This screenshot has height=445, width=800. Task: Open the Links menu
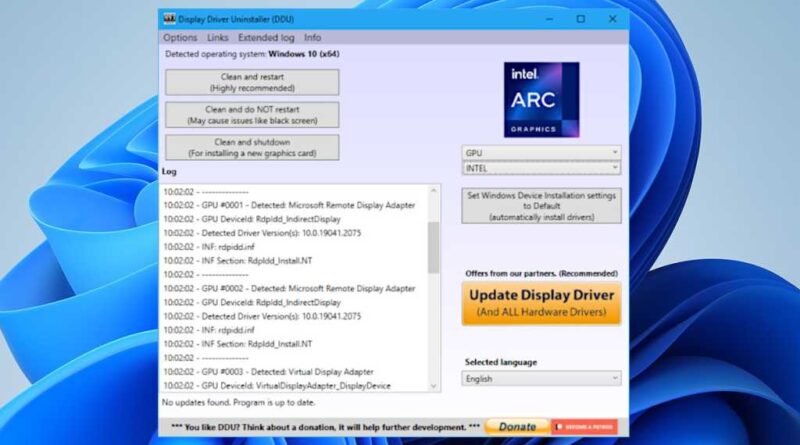pyautogui.click(x=217, y=38)
